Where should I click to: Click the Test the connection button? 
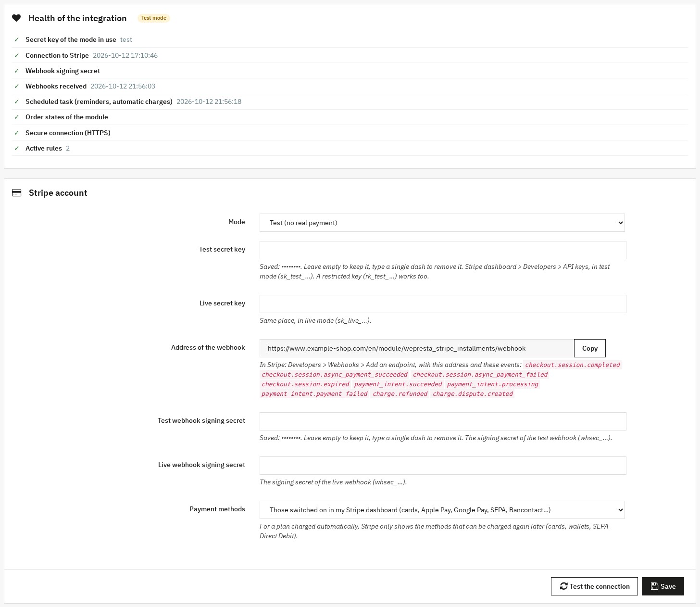pos(594,586)
